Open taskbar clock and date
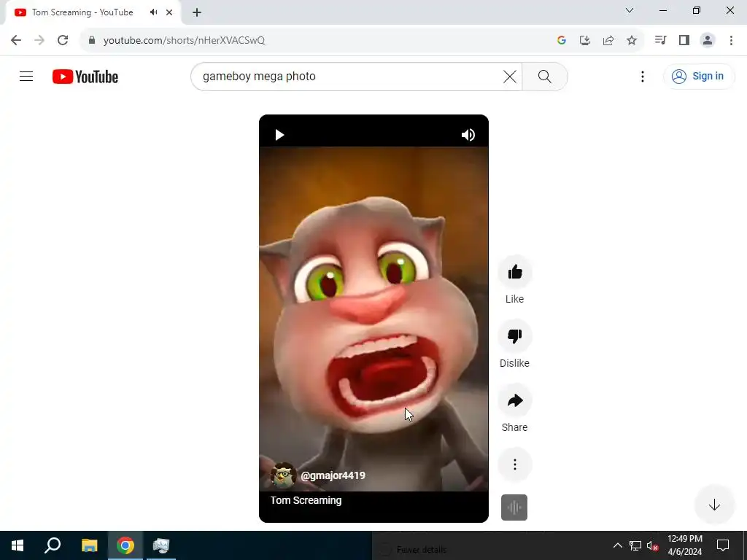747x560 pixels. pos(684,545)
